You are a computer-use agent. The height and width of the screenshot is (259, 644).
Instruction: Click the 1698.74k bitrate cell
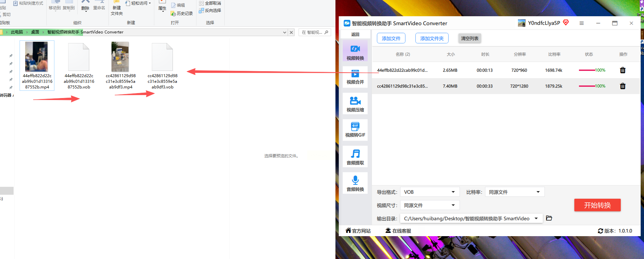click(554, 70)
